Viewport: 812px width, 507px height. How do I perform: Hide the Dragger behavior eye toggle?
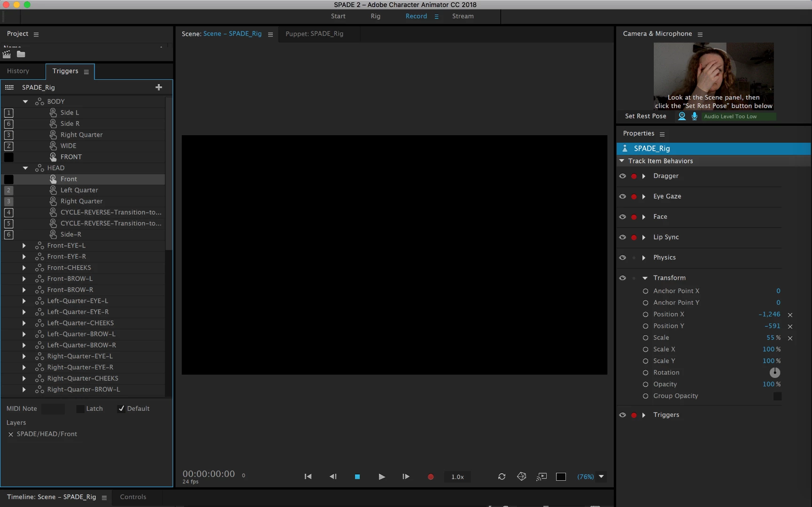coord(622,176)
